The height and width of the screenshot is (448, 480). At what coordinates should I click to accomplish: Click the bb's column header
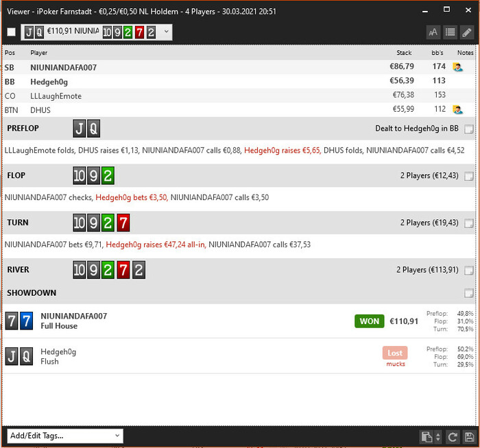click(437, 53)
